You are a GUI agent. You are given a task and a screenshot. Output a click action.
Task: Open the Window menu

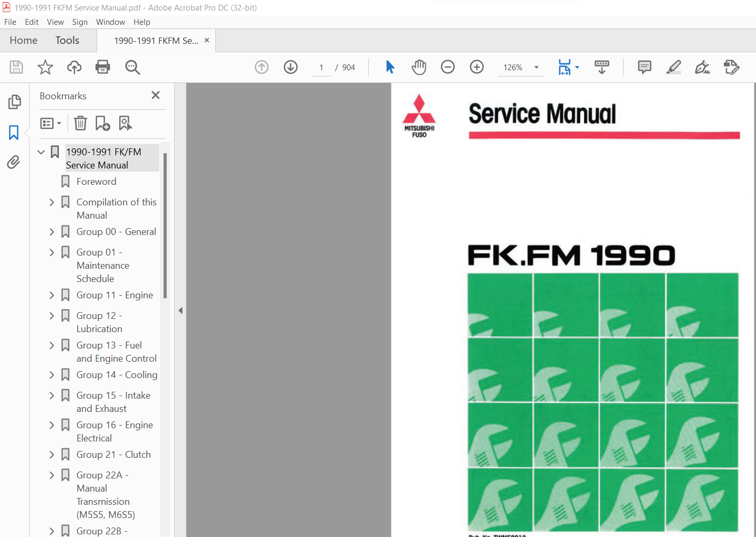(x=110, y=22)
